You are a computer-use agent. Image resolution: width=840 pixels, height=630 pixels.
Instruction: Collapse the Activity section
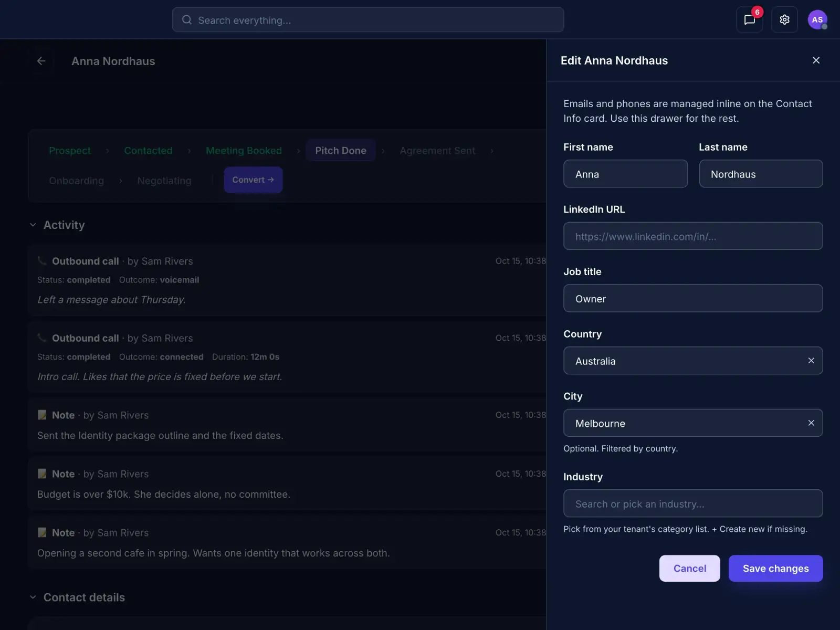[33, 225]
